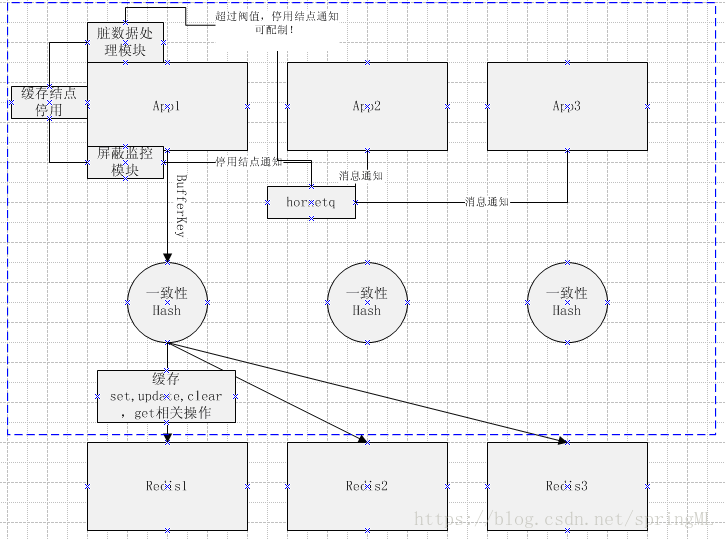725x539 pixels.
Task: Select the App2 rectangle shape
Action: pyautogui.click(x=367, y=106)
